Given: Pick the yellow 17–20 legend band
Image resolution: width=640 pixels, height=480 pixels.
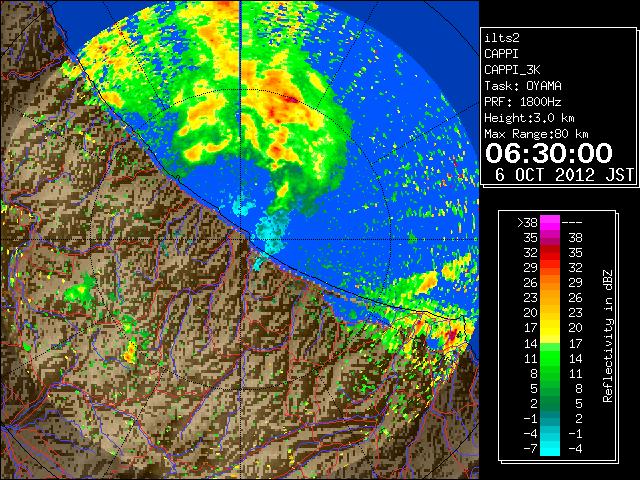Looking at the screenshot, I should point(550,328).
